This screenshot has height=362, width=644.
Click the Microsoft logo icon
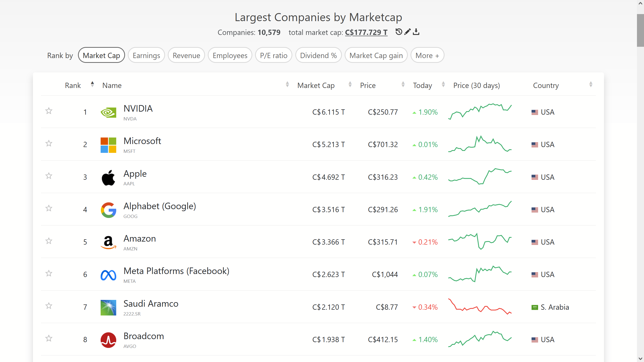click(x=108, y=145)
